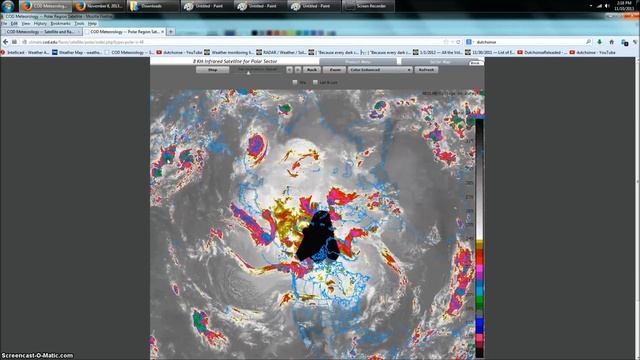
Task: Open the Help menu
Action: point(92,24)
